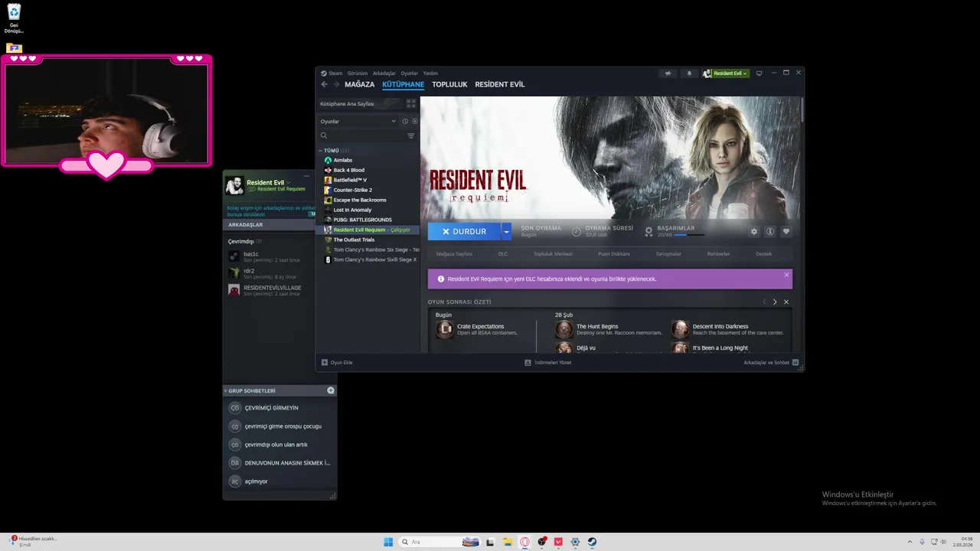Show game info via the info icon
The image size is (980, 551).
770,232
